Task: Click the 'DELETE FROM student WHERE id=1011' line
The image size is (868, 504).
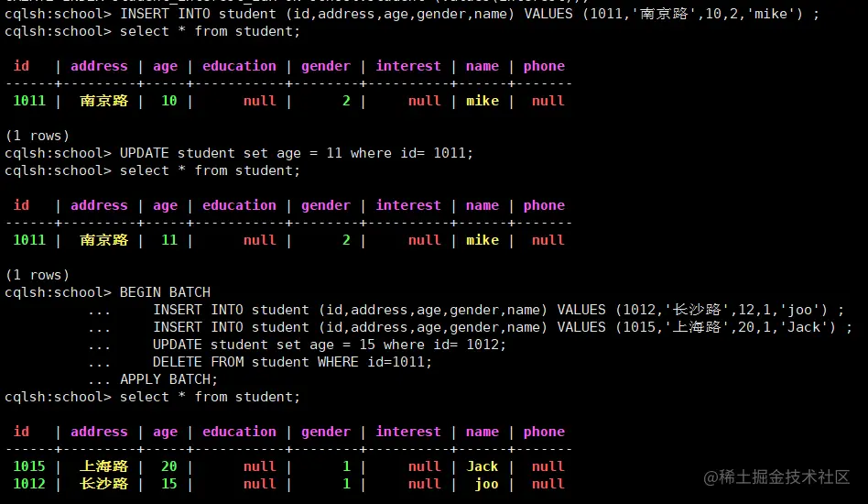Action: [292, 362]
